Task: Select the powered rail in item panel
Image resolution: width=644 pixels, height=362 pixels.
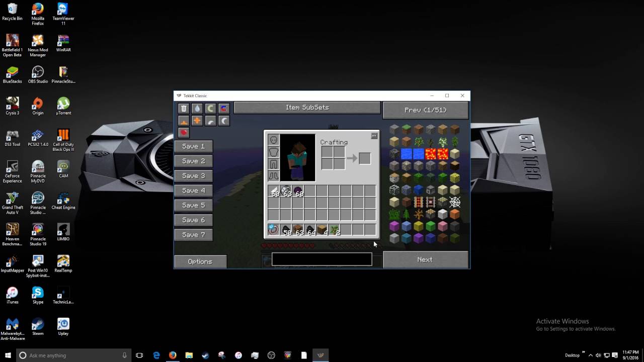Action: coord(419,202)
